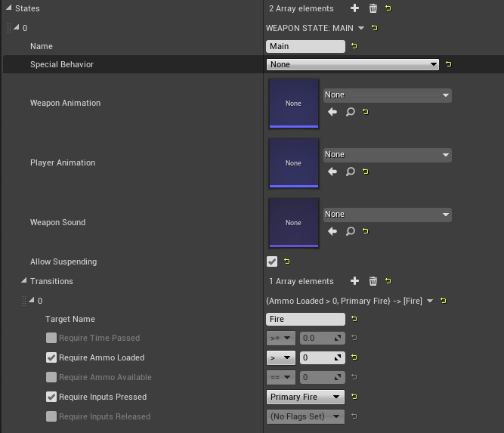Reset Target Name to default
Image resolution: width=504 pixels, height=433 pixels.
click(x=354, y=319)
